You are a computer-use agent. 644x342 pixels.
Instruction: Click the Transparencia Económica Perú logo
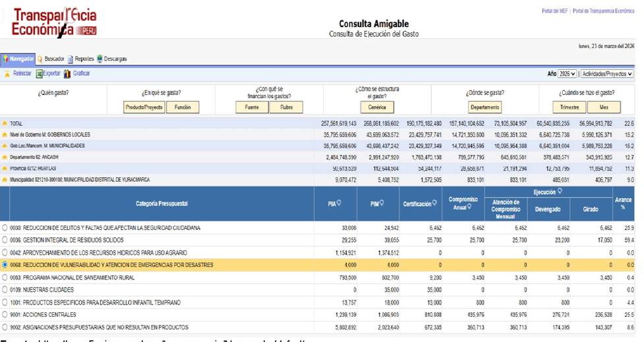click(54, 22)
